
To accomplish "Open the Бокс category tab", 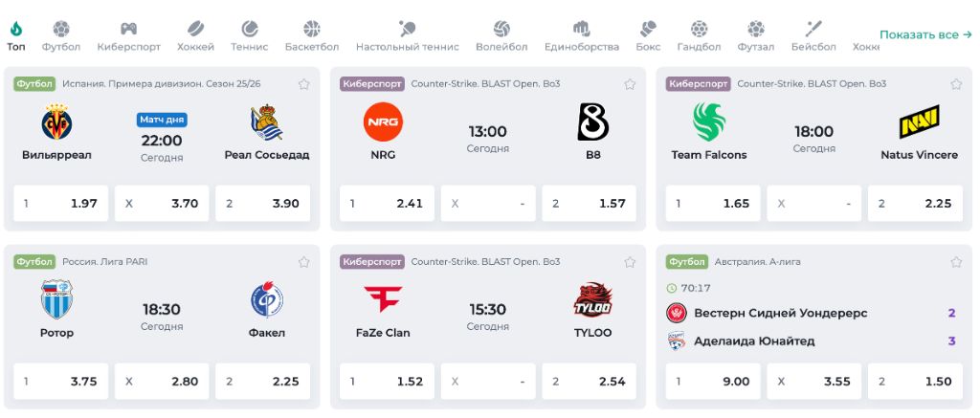I will point(648,35).
